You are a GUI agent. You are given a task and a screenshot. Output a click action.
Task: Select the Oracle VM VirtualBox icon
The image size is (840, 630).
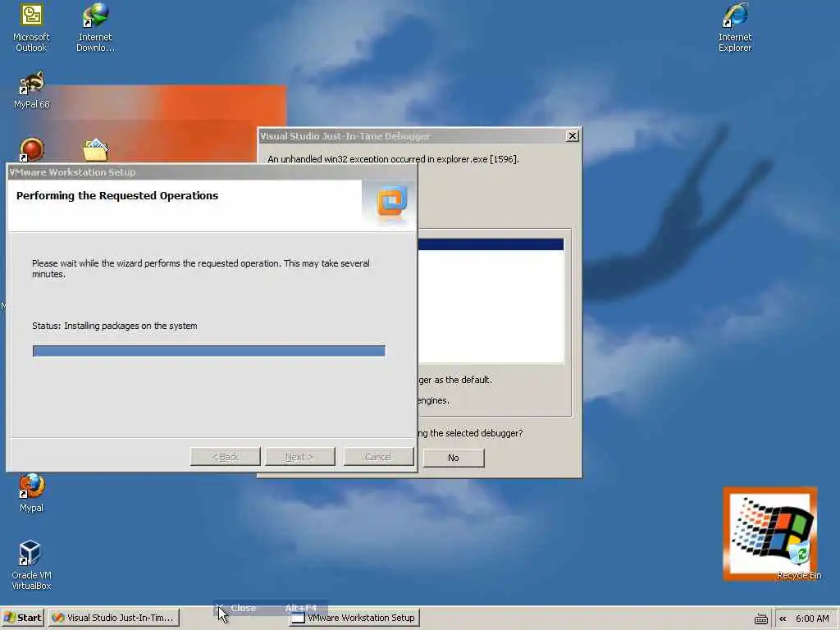(31, 565)
